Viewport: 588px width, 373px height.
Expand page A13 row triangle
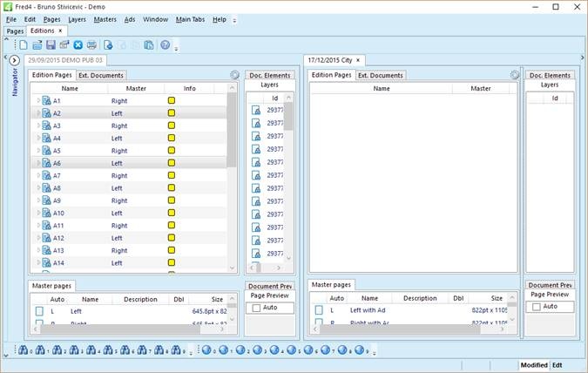[x=38, y=250]
